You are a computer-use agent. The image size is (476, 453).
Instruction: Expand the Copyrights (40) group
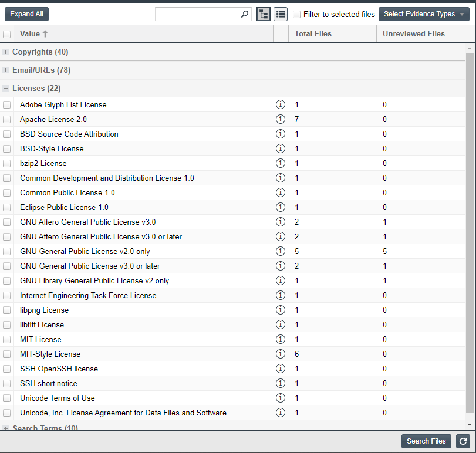pos(6,52)
